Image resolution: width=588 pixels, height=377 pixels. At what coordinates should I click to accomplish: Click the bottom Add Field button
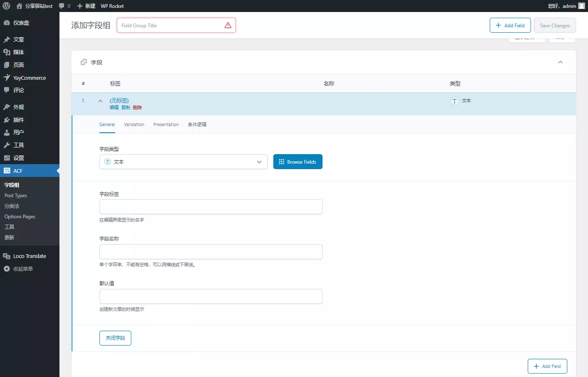pyautogui.click(x=548, y=366)
